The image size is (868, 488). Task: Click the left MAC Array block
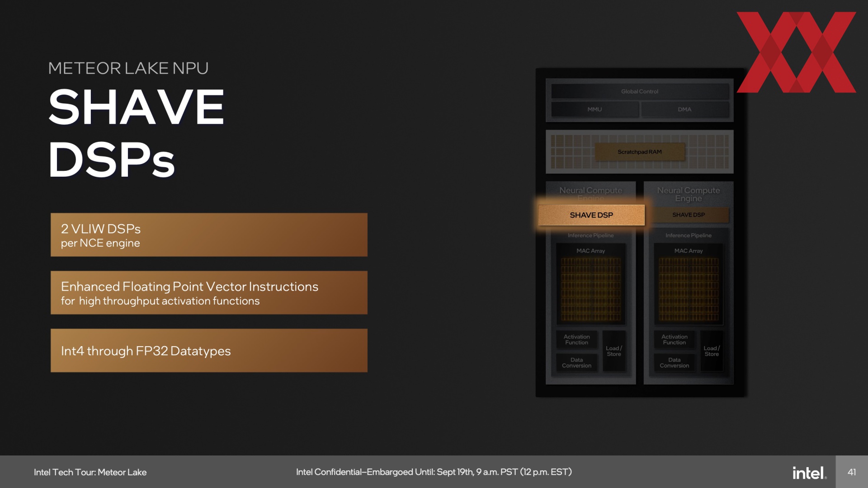point(591,284)
